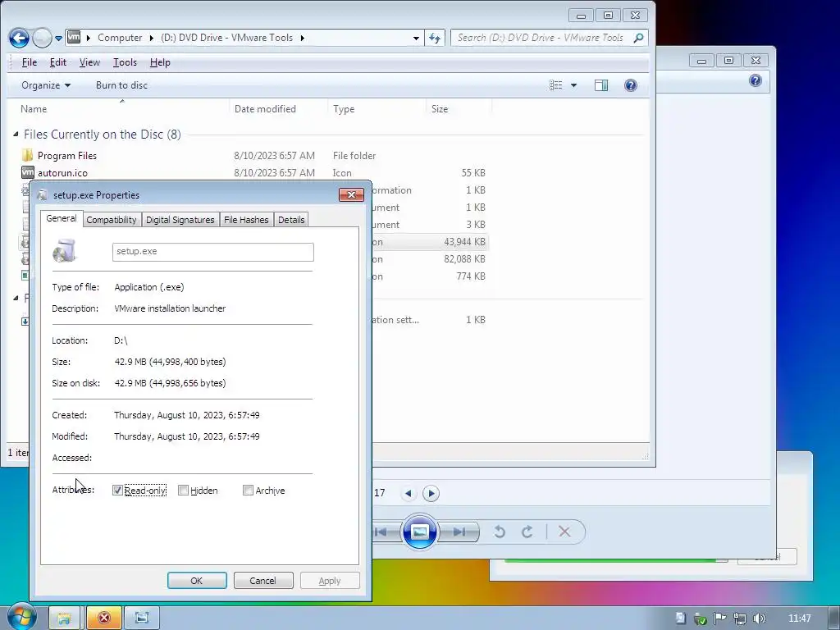The width and height of the screenshot is (840, 630).
Task: Close the setup.exe Properties dialog
Action: coord(351,194)
